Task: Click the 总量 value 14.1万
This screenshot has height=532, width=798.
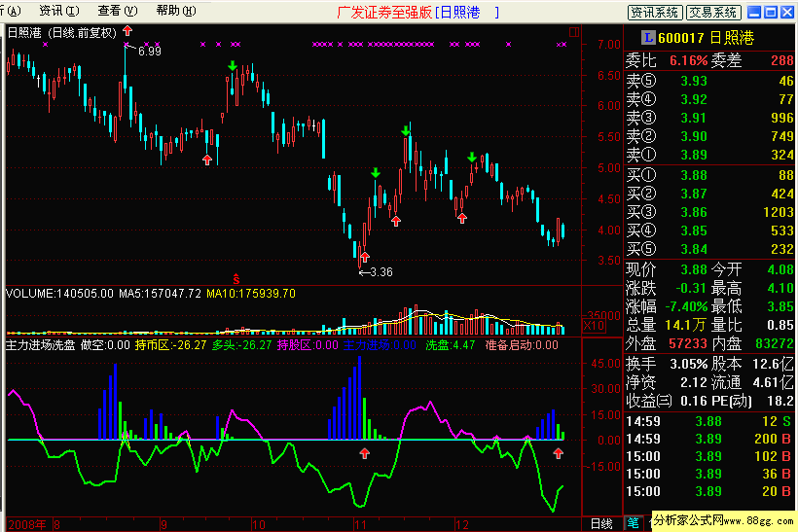Action: pyautogui.click(x=686, y=325)
